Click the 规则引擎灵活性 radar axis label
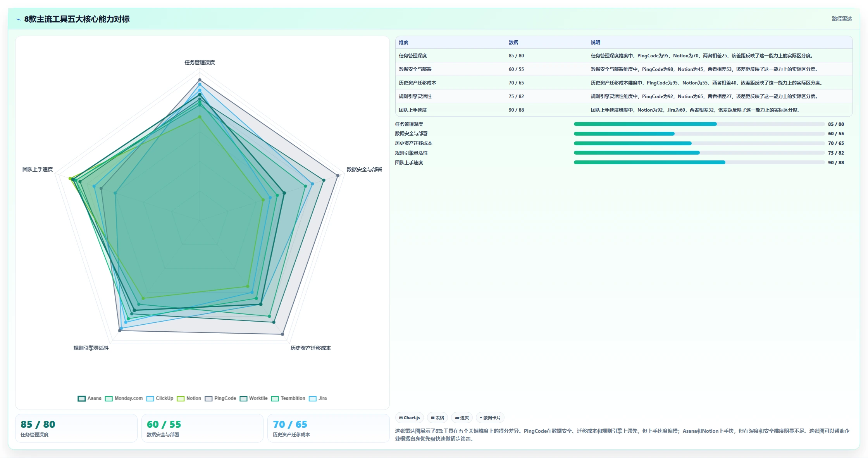The image size is (868, 458). (91, 348)
